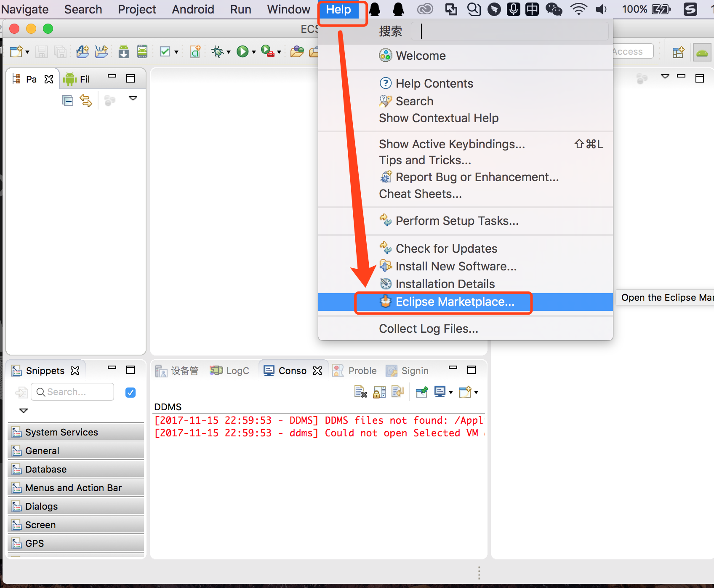Click the volume speaker menu bar icon
The image size is (714, 588).
click(601, 9)
